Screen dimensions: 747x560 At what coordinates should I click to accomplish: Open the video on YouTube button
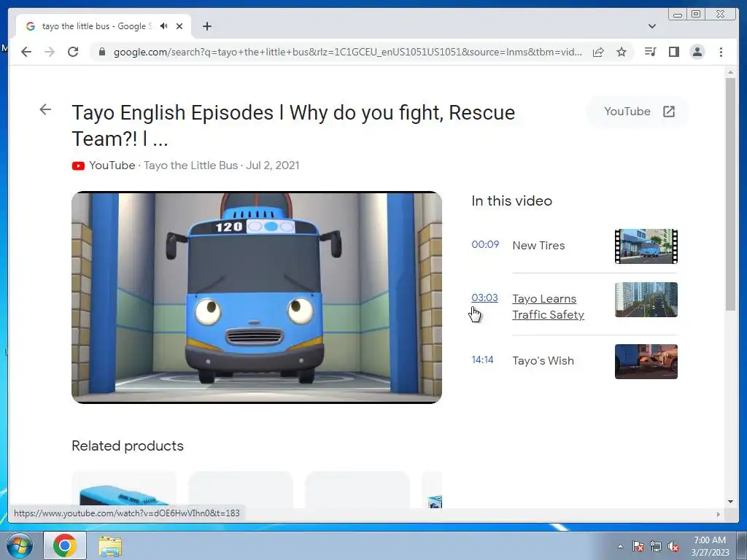pyautogui.click(x=638, y=112)
